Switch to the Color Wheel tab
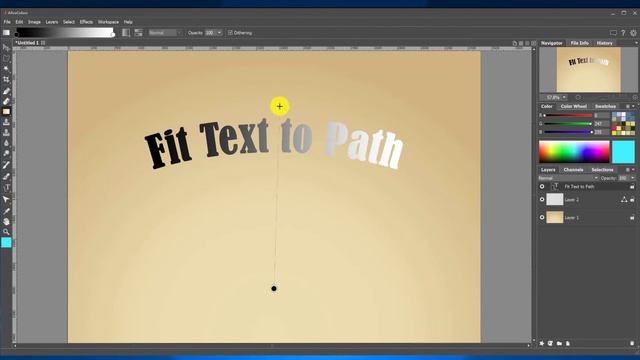Image resolution: width=640 pixels, height=360 pixels. [573, 106]
